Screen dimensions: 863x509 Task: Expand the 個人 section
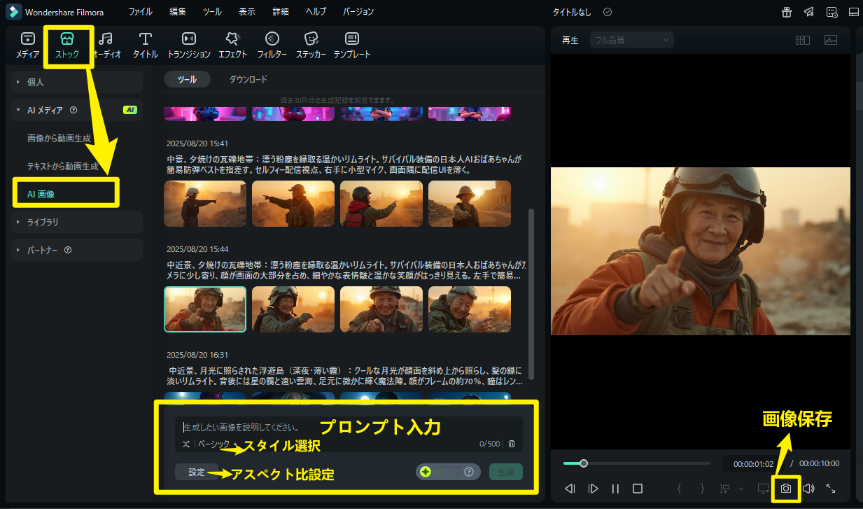(x=77, y=82)
